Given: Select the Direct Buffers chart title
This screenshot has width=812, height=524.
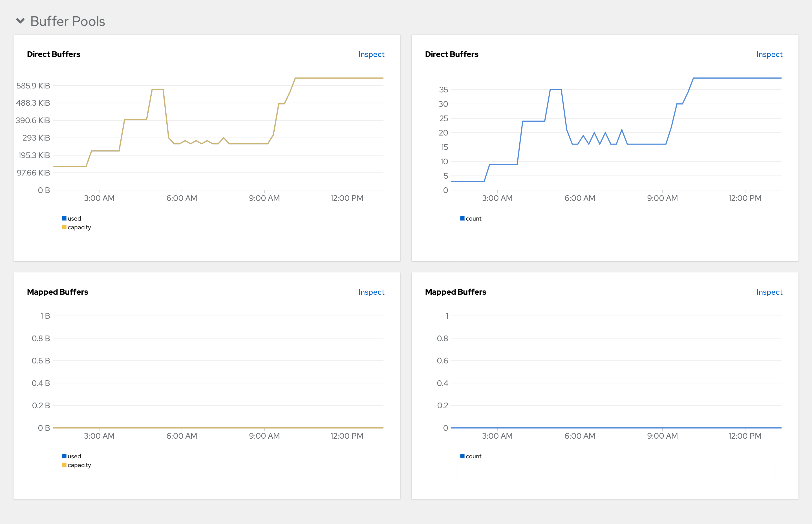Looking at the screenshot, I should click(54, 54).
